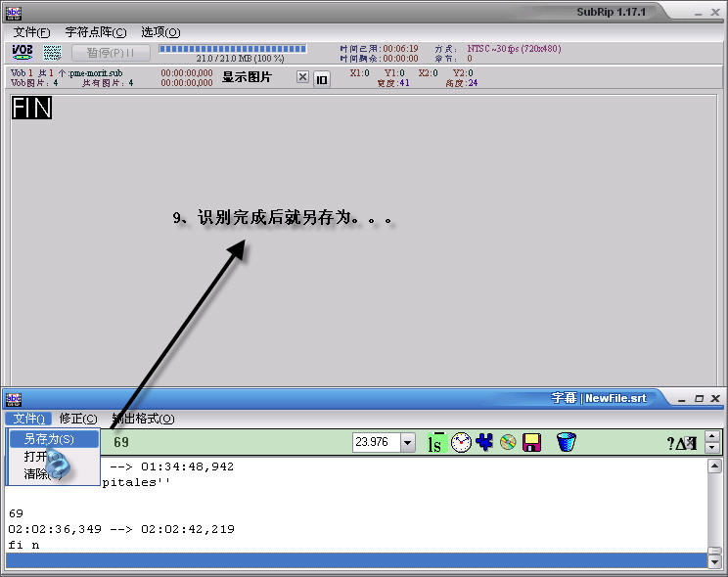This screenshot has height=577, width=728.
Task: Click the subtitle index number 69 line
Action: click(x=16, y=513)
